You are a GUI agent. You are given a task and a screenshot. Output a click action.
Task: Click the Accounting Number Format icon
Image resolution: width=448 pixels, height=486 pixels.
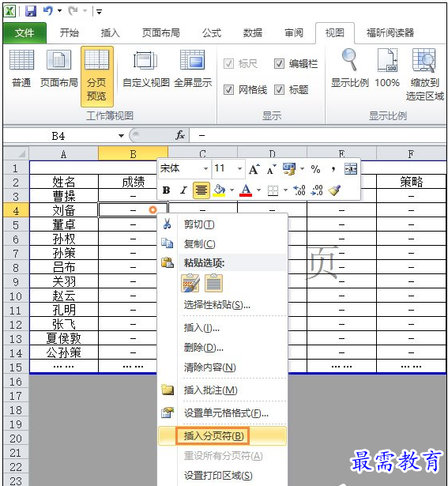(x=289, y=169)
